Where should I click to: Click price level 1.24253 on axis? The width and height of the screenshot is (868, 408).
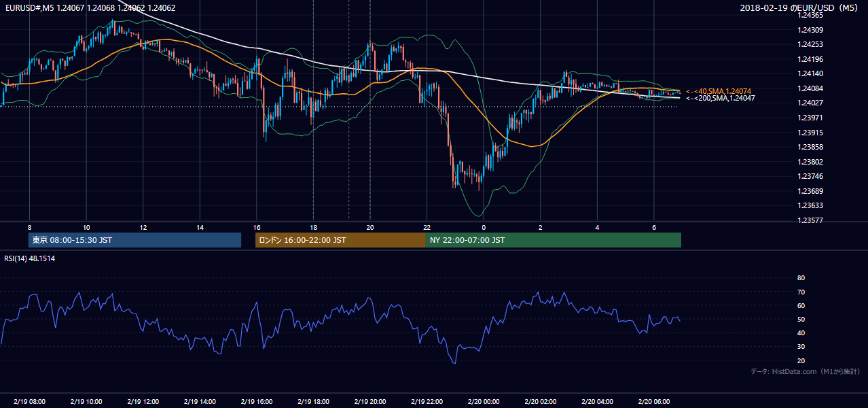pyautogui.click(x=810, y=44)
